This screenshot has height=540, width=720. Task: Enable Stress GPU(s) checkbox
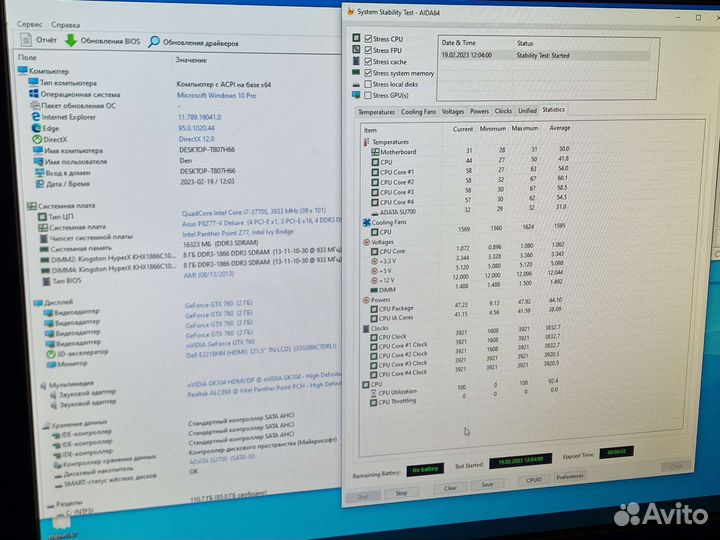pyautogui.click(x=368, y=96)
